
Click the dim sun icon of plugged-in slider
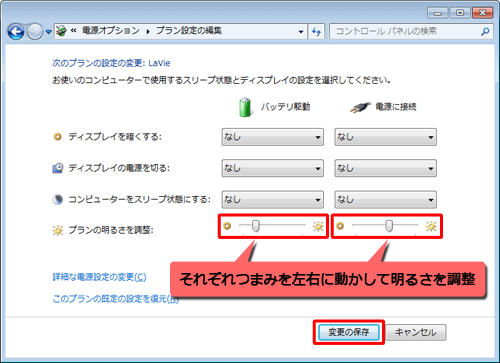tap(340, 226)
